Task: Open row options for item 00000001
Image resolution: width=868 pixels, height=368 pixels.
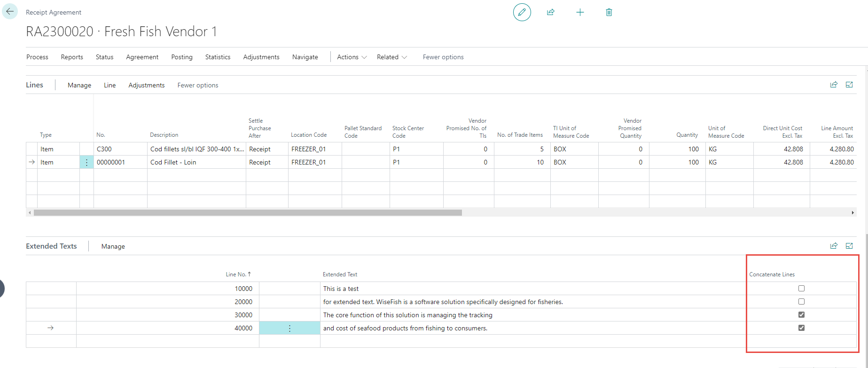Action: pos(86,162)
